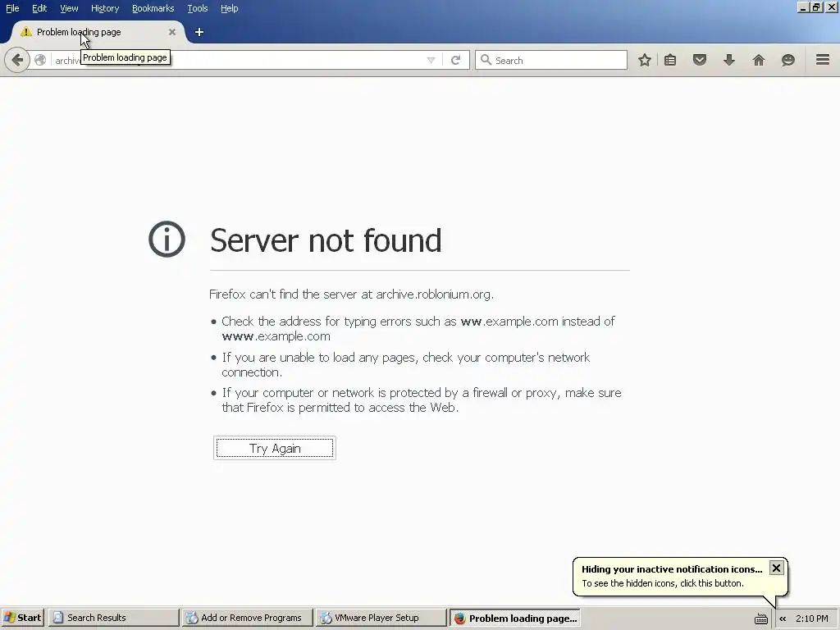
Task: Click Firefox Problem loading page taskbar button
Action: [515, 618]
